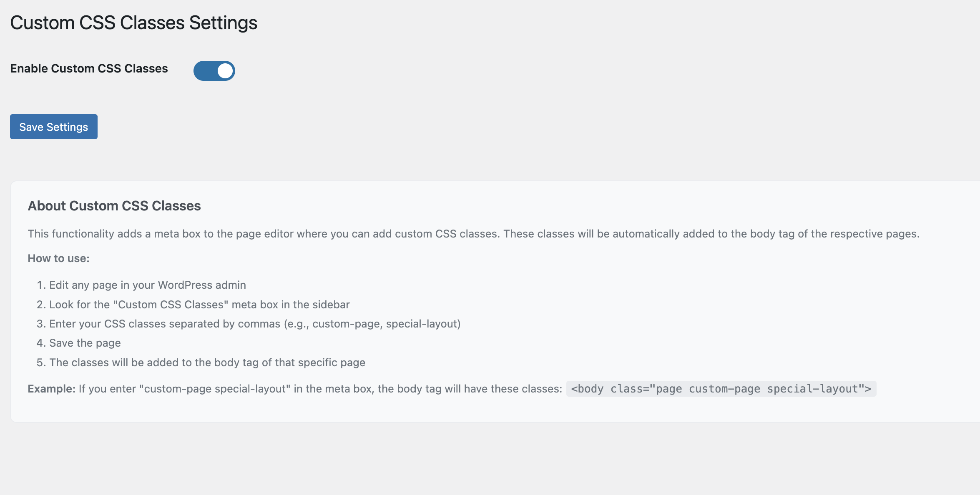Click the white knob of the enable switch
This screenshot has width=980, height=495.
tap(225, 71)
